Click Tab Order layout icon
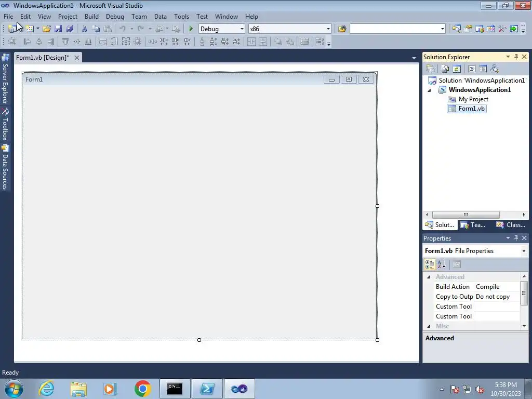The height and width of the screenshot is (399, 532). (x=320, y=42)
